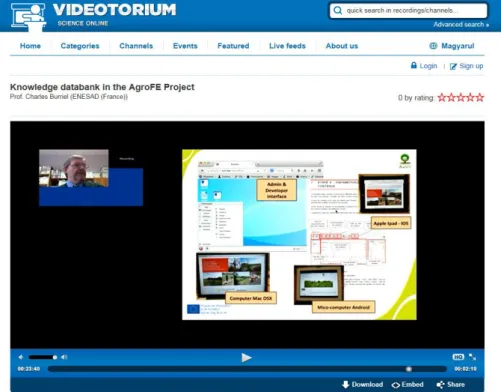Click the Download text link
The image size is (501, 392).
click(367, 385)
